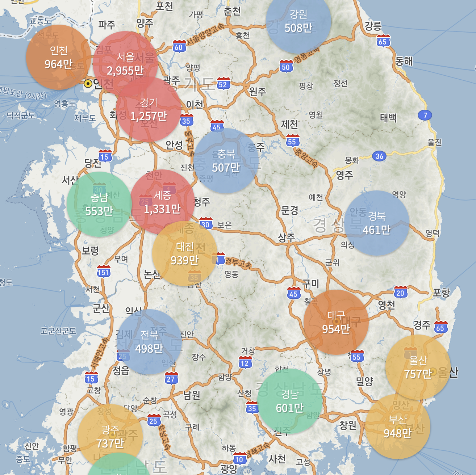The height and width of the screenshot is (475, 476).
Task: Select the 광주 737만 yellow bubble
Action: pyautogui.click(x=110, y=437)
